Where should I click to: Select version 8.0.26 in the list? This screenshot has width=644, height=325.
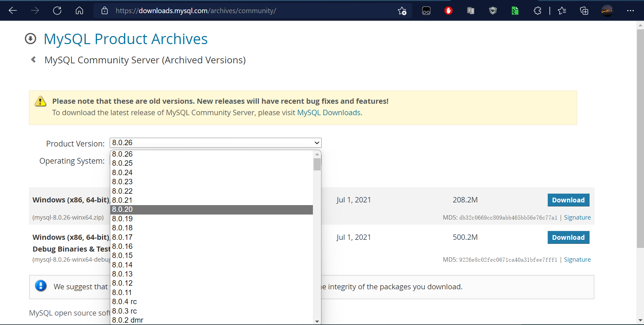[212, 154]
